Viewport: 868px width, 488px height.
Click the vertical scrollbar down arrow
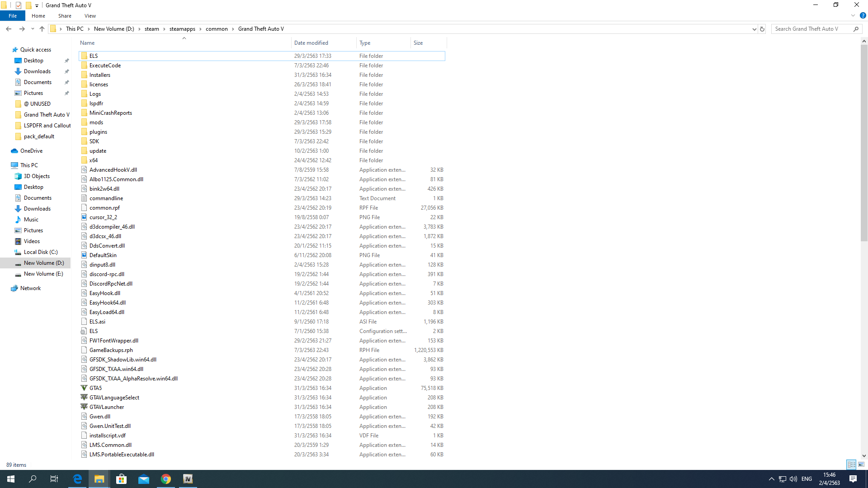(x=864, y=456)
